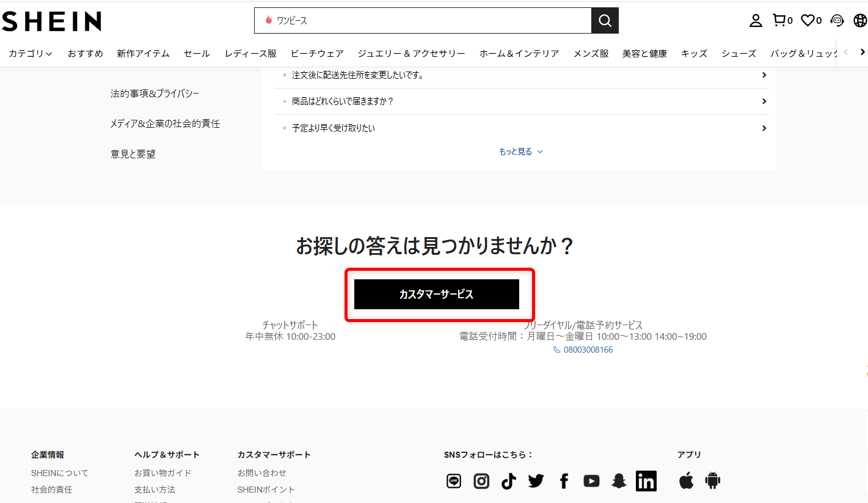Click フリーダイヤル/電話予約サービス text
This screenshot has height=503, width=868.
tap(583, 325)
